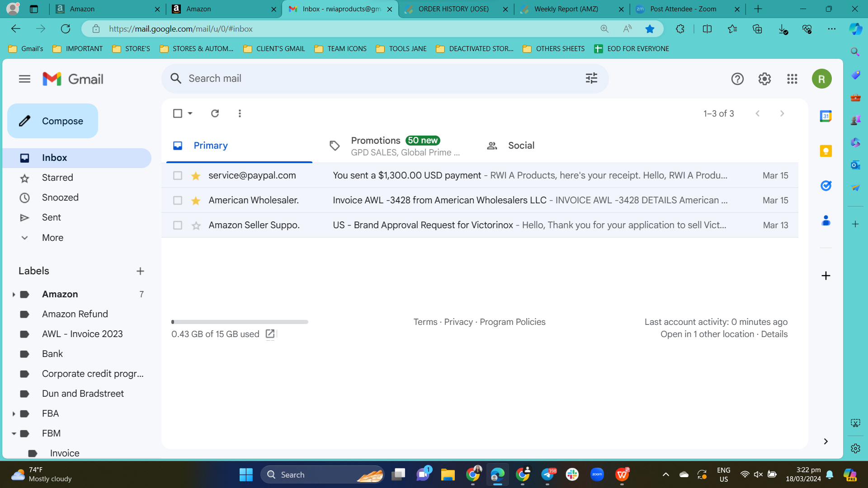Open select-all dropdown arrow
Screen dimensions: 868x488
tap(190, 113)
